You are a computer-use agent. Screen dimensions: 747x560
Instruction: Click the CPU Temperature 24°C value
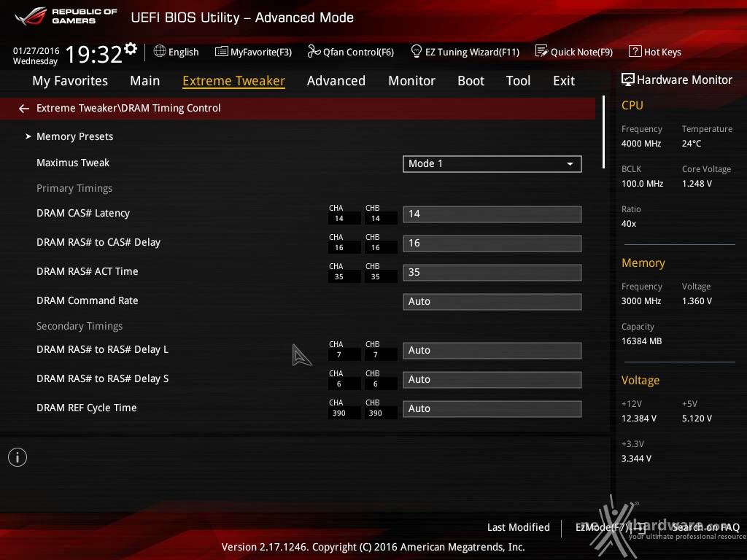click(692, 144)
